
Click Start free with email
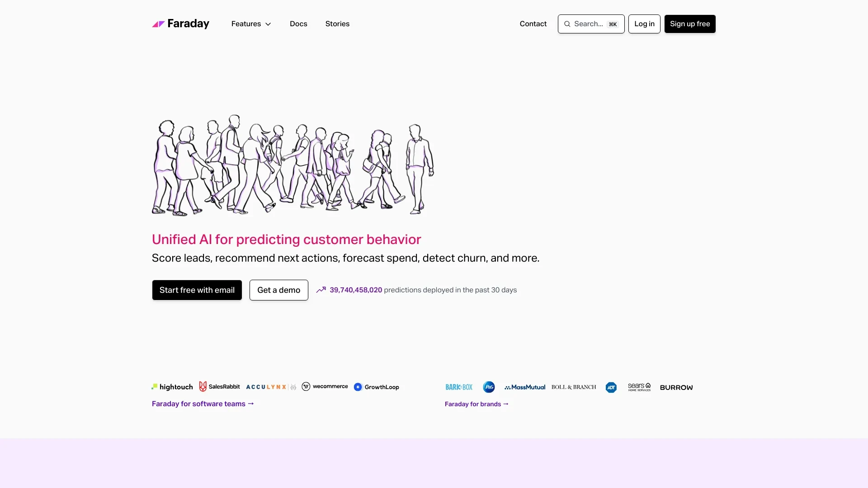pyautogui.click(x=197, y=290)
